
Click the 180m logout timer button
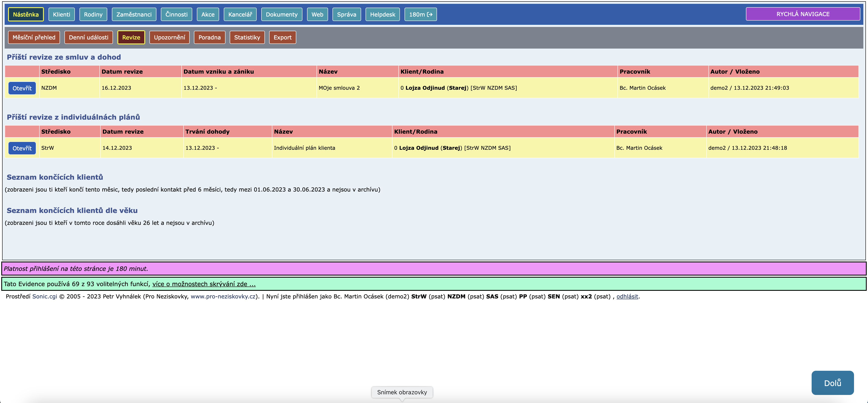point(420,14)
